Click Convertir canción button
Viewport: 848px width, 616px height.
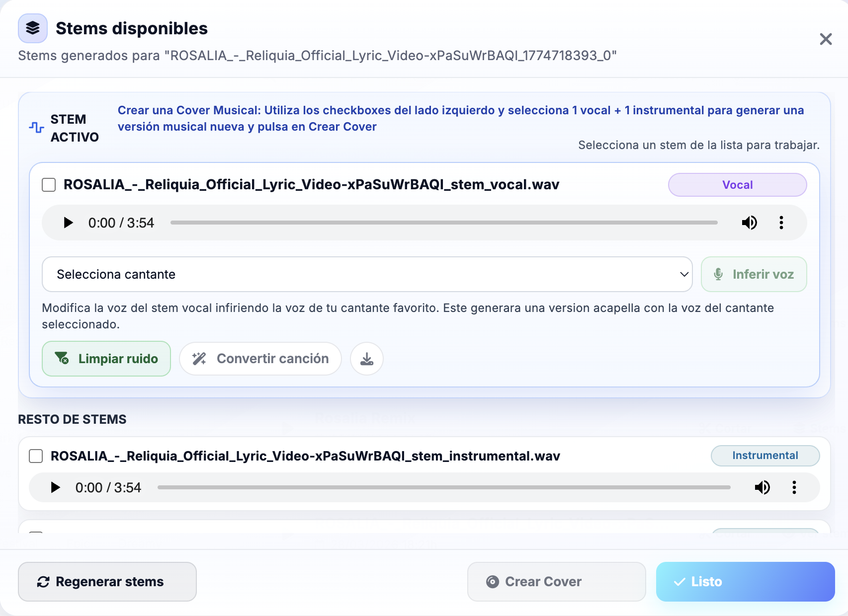coord(260,359)
